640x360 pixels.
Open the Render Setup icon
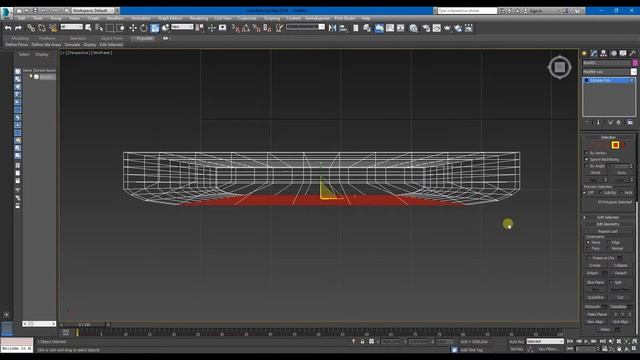coord(426,28)
